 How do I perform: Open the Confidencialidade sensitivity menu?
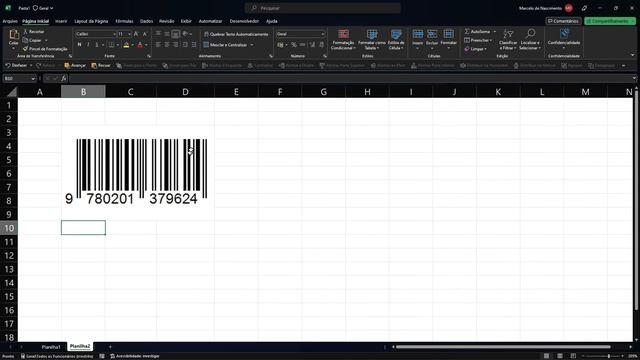point(564,39)
